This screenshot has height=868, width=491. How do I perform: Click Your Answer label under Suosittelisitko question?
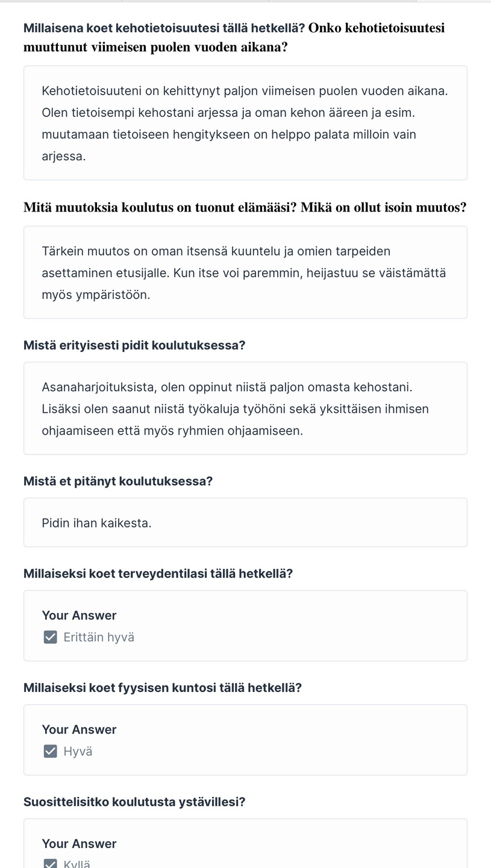click(79, 843)
